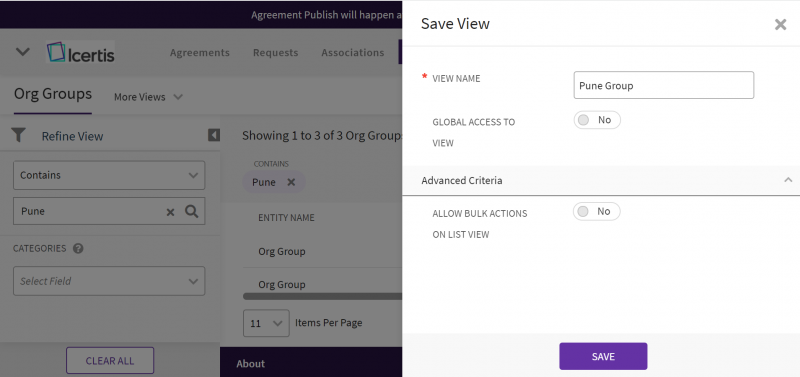The height and width of the screenshot is (377, 800).
Task: Click the View Name input field
Action: (x=664, y=85)
